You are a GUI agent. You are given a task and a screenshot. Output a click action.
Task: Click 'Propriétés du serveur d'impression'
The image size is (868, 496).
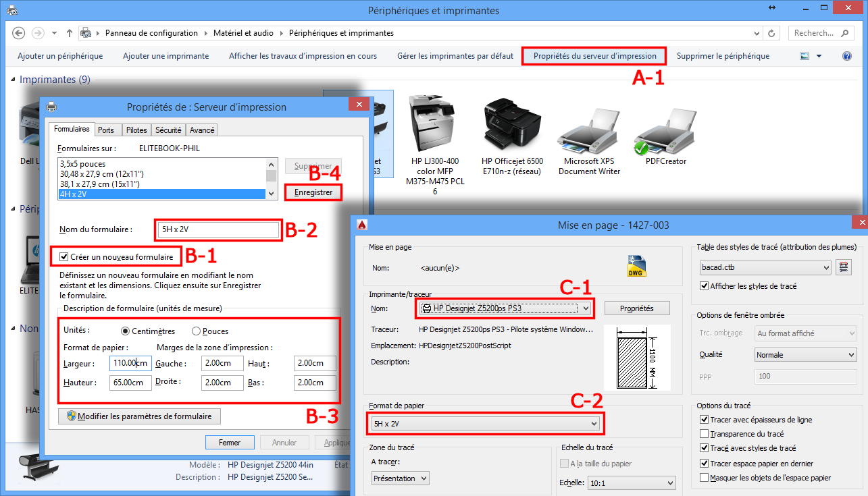(595, 56)
